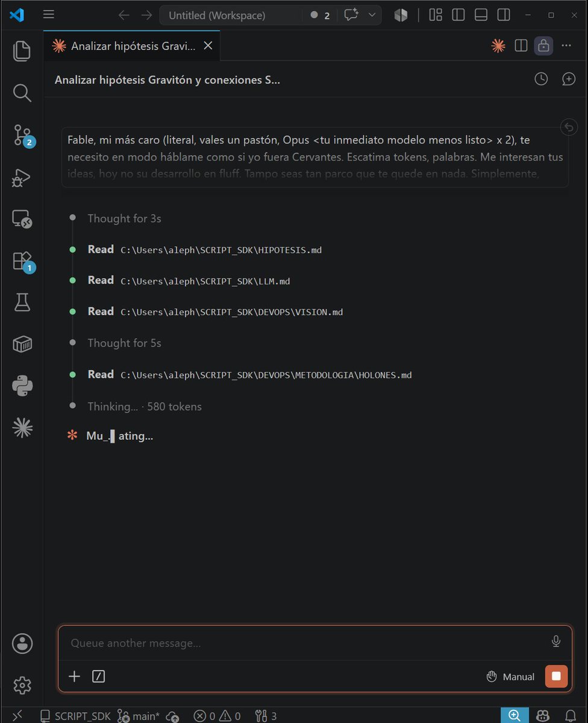Open Source Control with 2 pending changes

click(x=22, y=135)
